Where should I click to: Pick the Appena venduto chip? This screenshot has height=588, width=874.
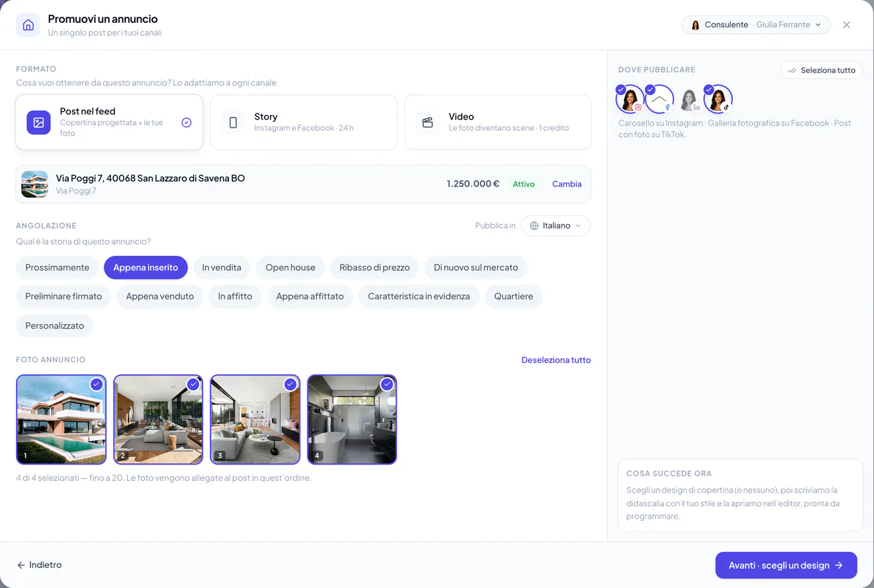point(160,296)
